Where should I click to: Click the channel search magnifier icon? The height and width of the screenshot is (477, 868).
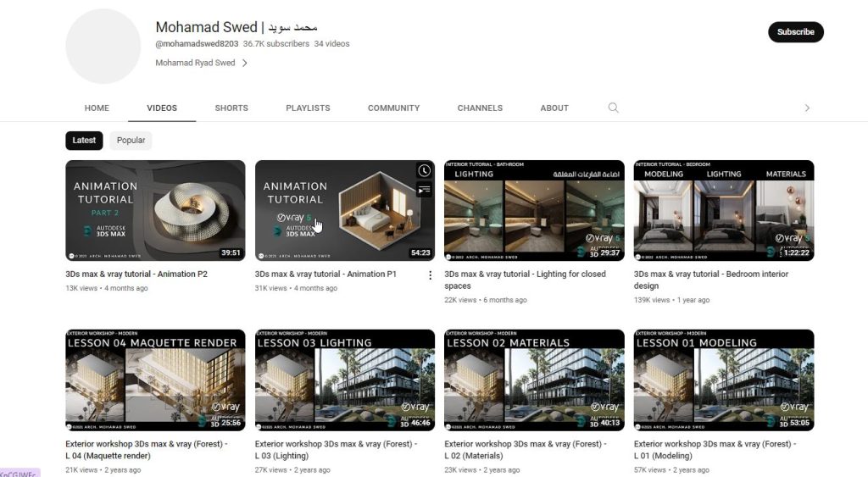tap(613, 108)
